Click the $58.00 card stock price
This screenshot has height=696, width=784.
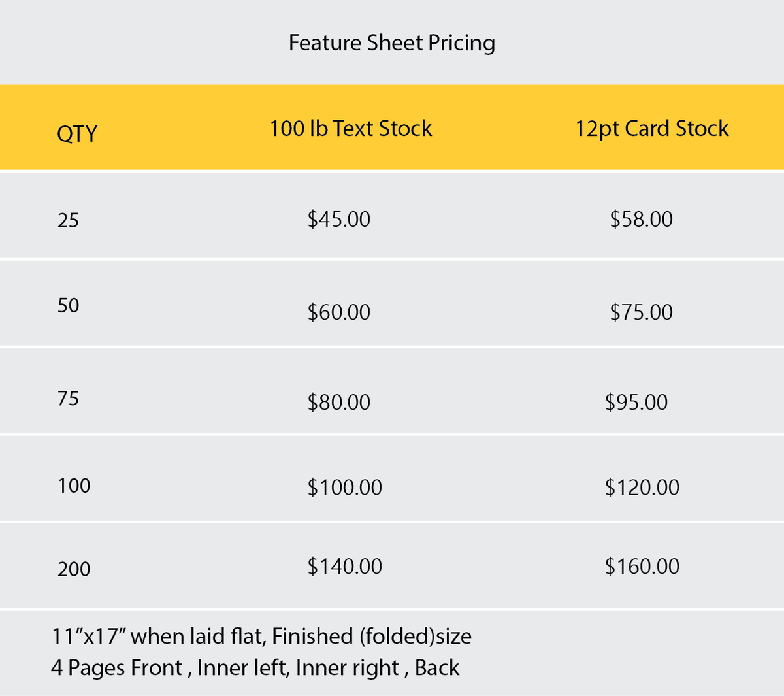pyautogui.click(x=641, y=219)
